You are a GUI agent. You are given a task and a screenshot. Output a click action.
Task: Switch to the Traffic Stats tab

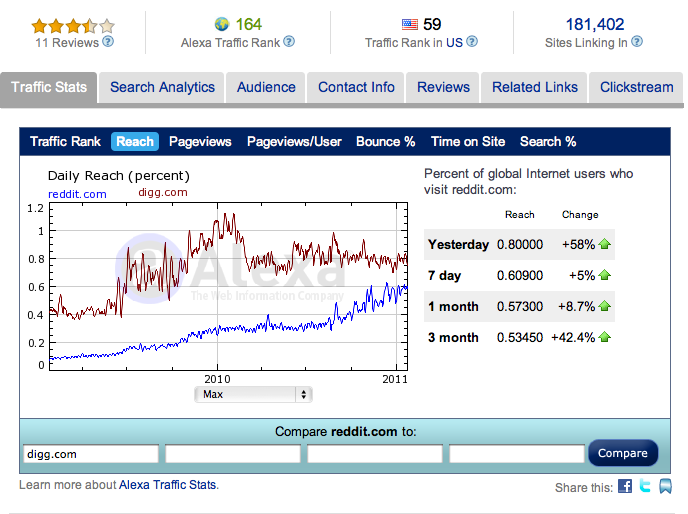pyautogui.click(x=49, y=87)
